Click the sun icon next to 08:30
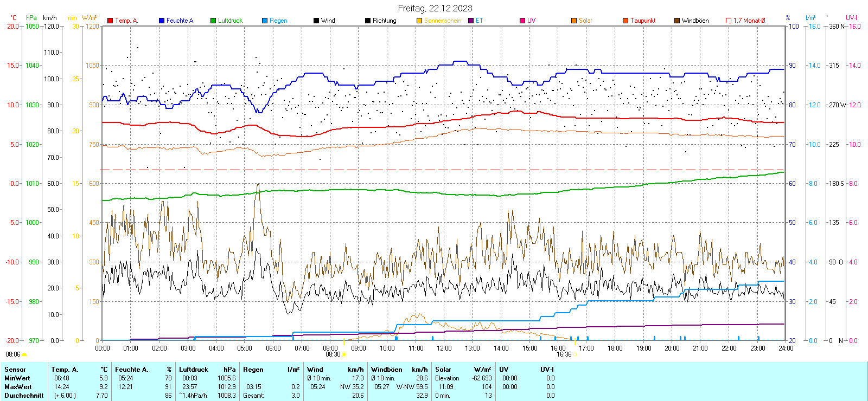 [x=344, y=354]
